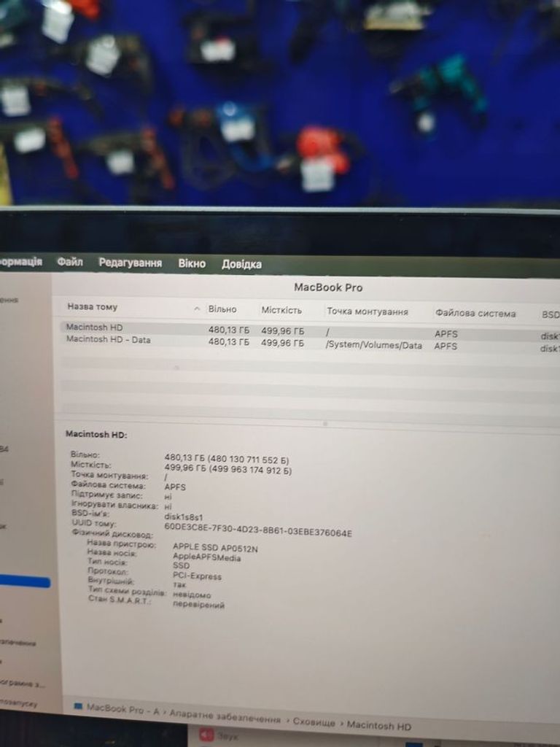Click Апаратне забезпечення in path bar
This screenshot has height=747, width=560.
click(225, 716)
